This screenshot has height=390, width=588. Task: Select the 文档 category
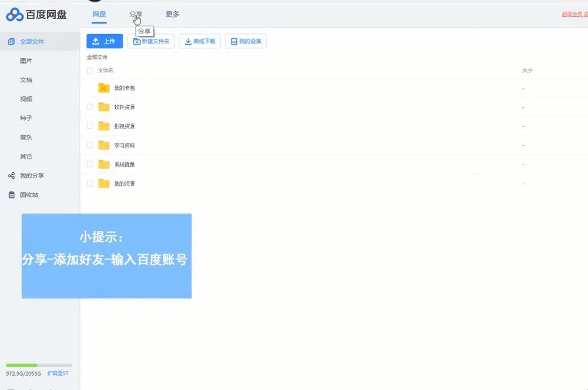coord(26,80)
